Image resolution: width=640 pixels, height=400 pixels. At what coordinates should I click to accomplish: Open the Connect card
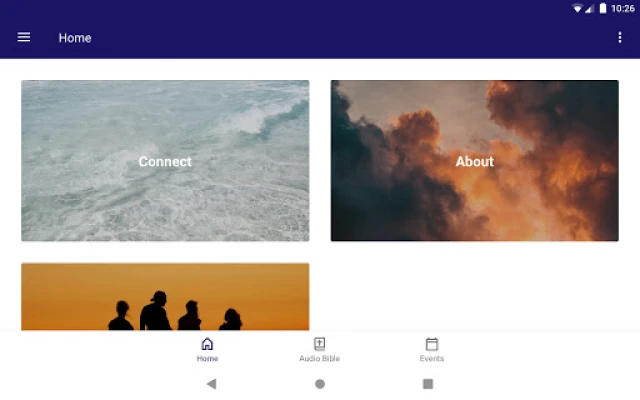click(x=165, y=160)
